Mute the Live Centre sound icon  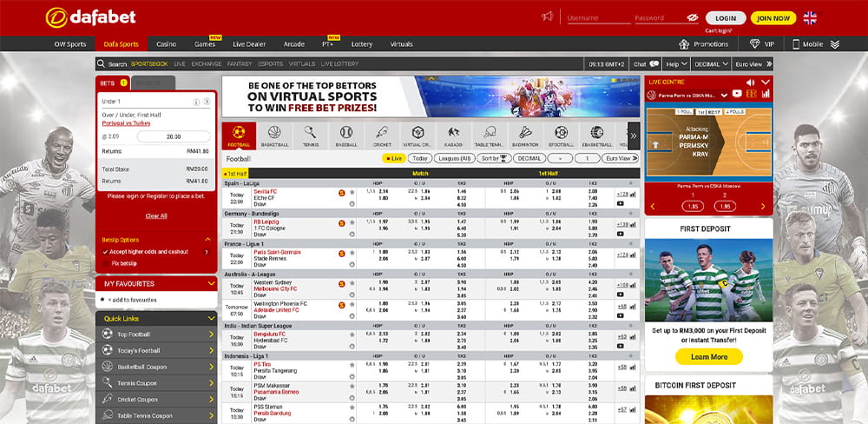(751, 82)
